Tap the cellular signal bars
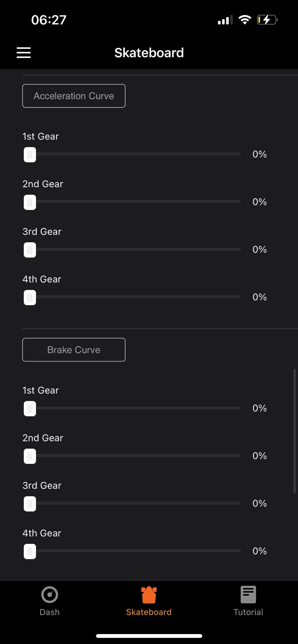This screenshot has height=644, width=298. pos(225,20)
